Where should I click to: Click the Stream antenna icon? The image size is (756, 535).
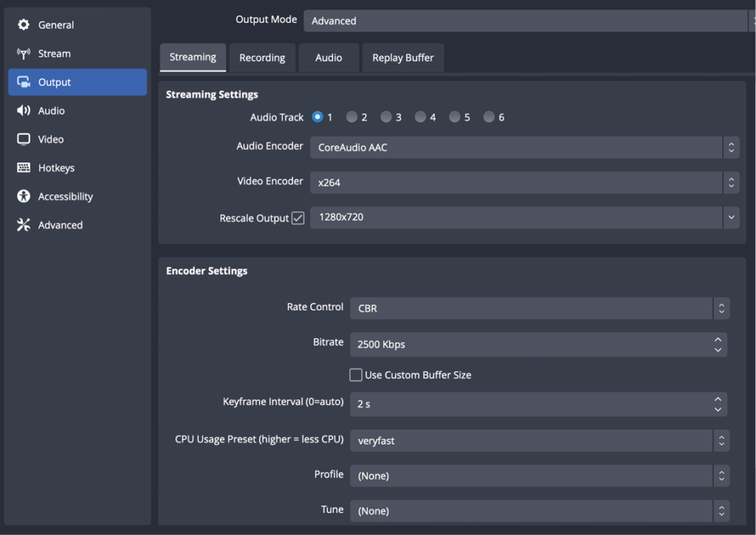click(24, 54)
